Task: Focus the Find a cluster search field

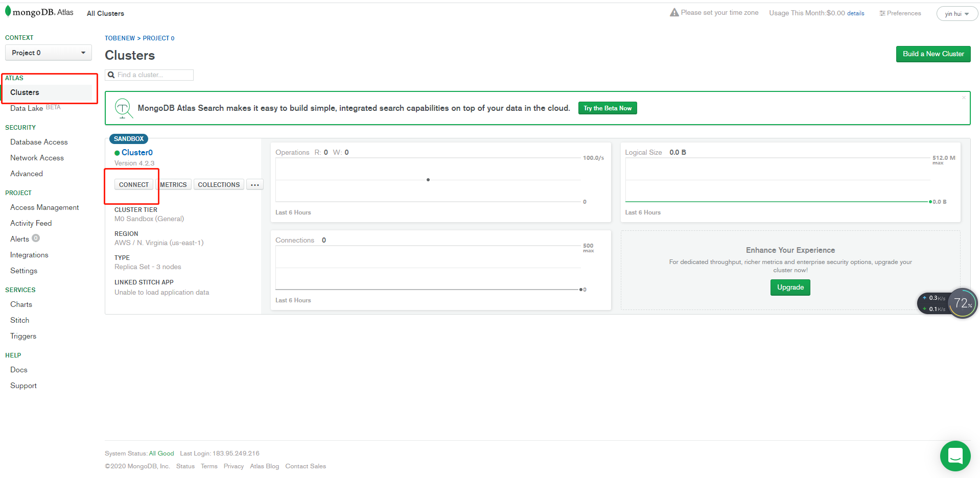Action: click(x=149, y=75)
